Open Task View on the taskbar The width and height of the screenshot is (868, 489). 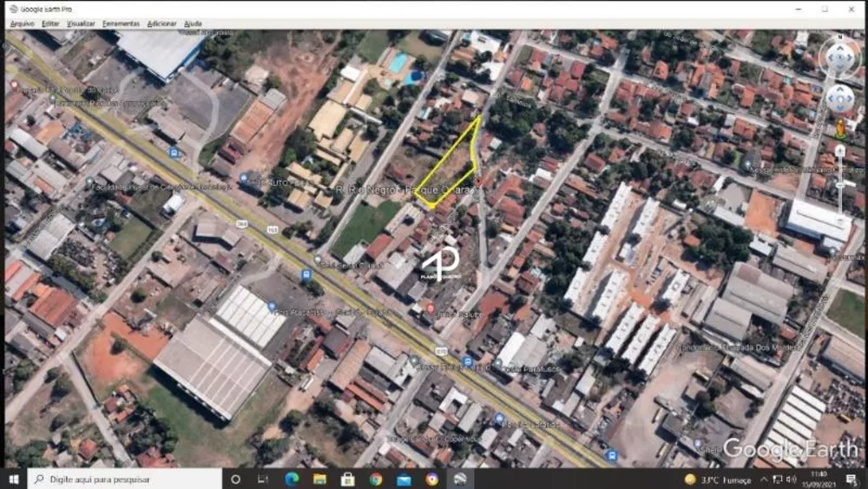263,479
